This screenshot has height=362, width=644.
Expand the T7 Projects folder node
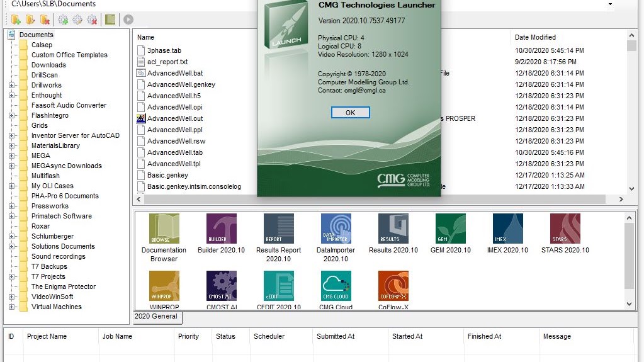(x=11, y=276)
